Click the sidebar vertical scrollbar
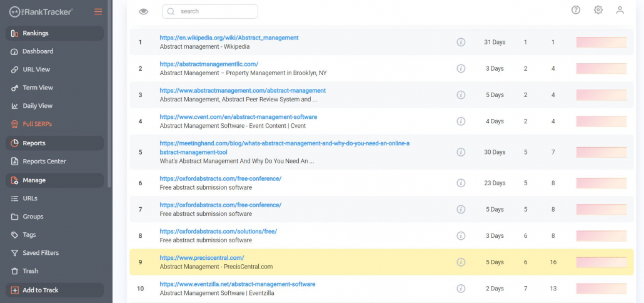Screen dimensions: 644x303 [x=109, y=94]
